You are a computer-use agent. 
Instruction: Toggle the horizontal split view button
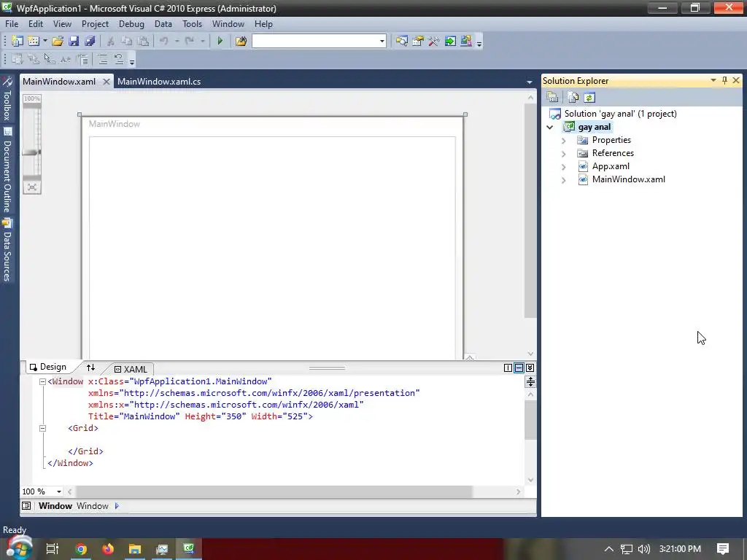tap(519, 367)
